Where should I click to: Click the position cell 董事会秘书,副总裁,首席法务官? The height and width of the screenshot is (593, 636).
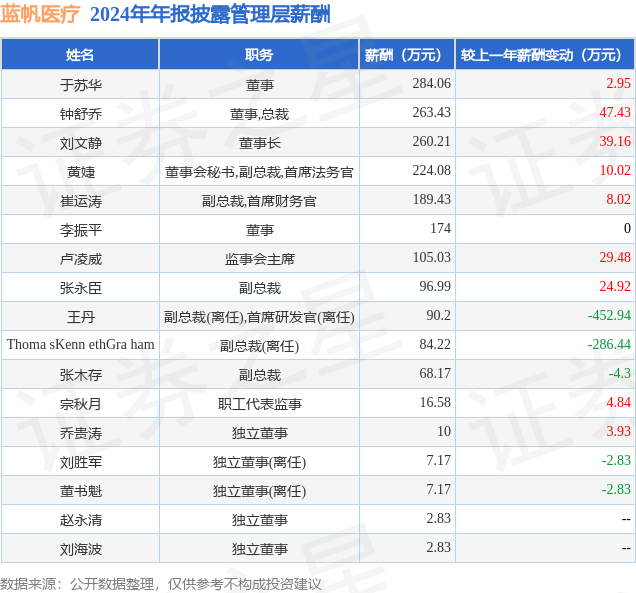[x=259, y=172]
